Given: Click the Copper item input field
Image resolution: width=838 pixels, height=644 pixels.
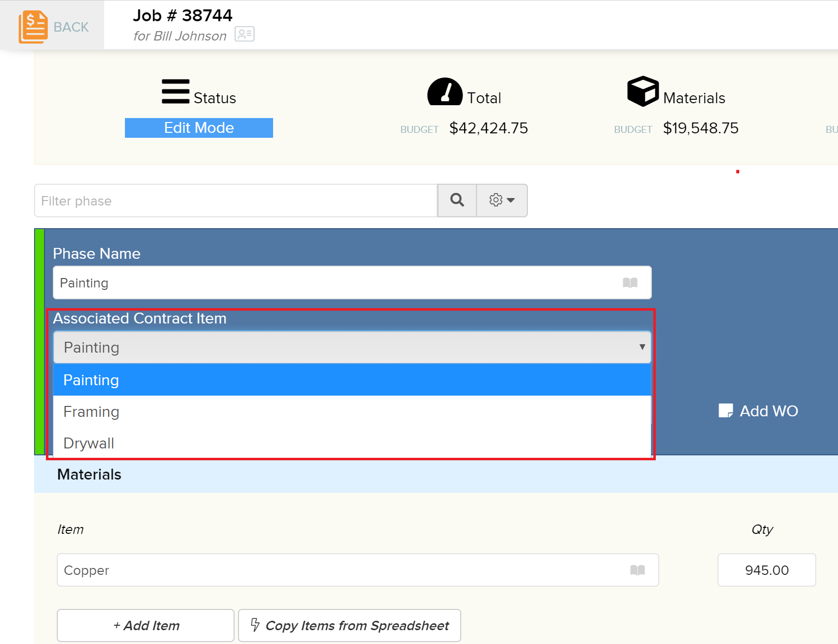Looking at the screenshot, I should pos(358,570).
